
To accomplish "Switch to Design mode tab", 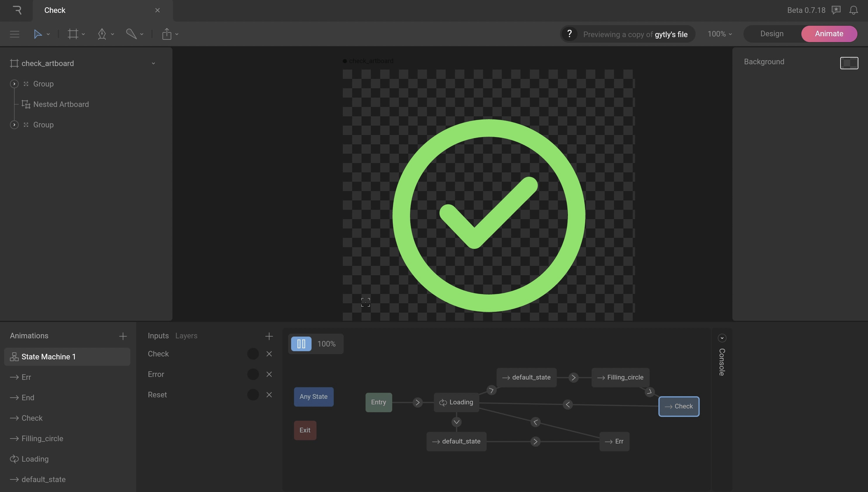I will pyautogui.click(x=772, y=34).
